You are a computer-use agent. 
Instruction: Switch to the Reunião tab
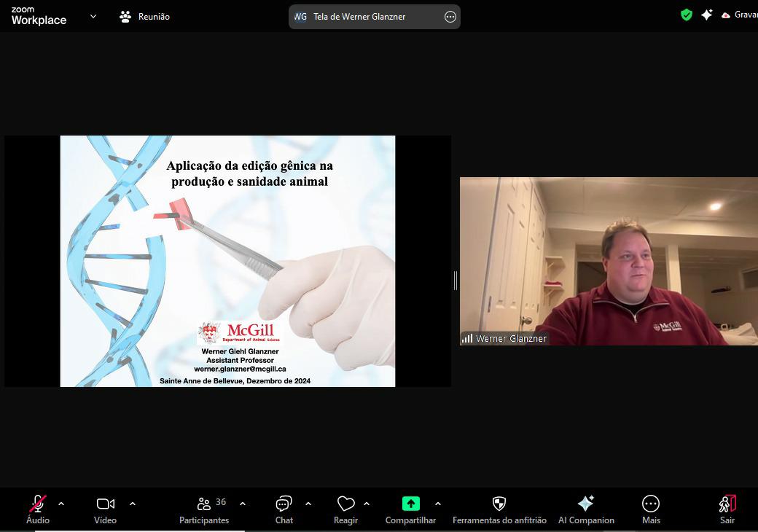coord(145,16)
